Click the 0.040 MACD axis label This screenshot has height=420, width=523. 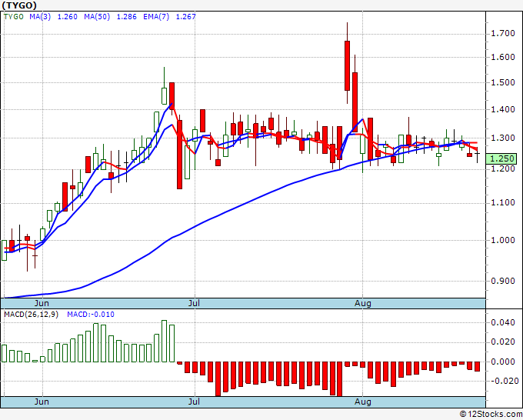503,322
